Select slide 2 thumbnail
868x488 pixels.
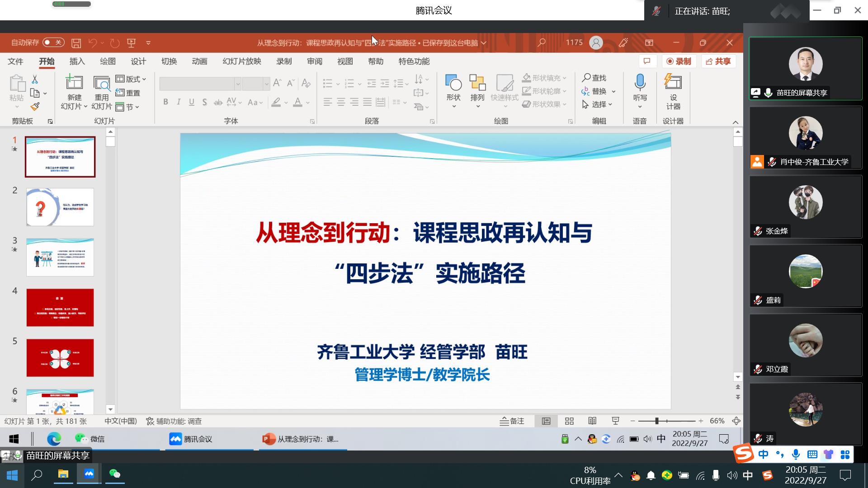(60, 207)
